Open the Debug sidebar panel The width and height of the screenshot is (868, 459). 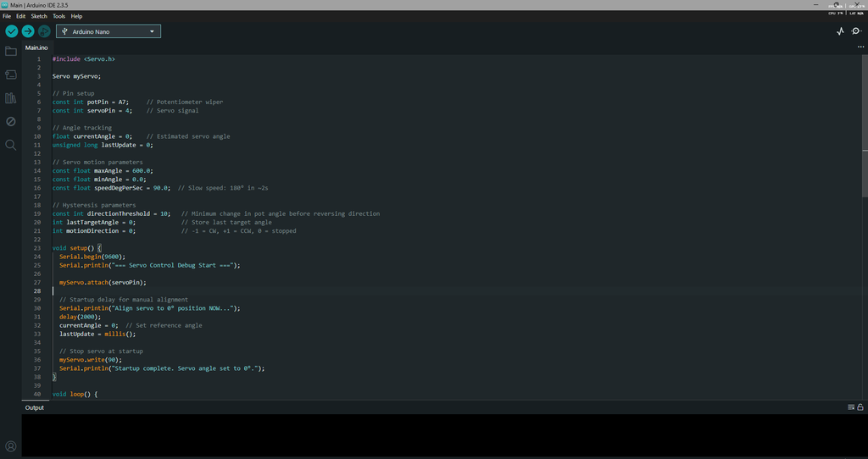pyautogui.click(x=11, y=121)
